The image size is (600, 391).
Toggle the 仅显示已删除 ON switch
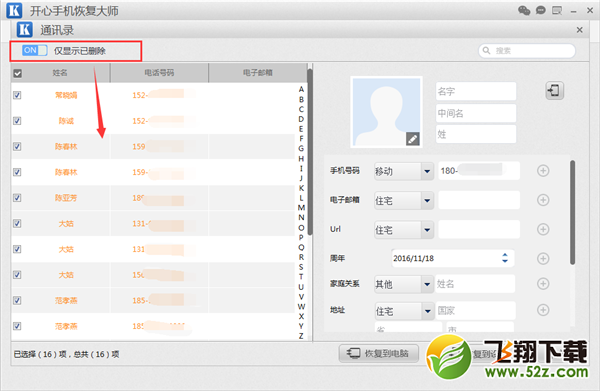click(x=34, y=50)
